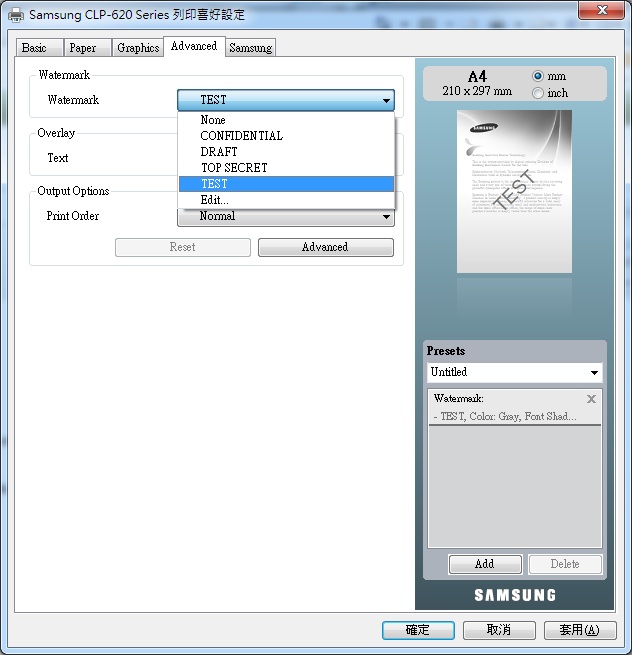The image size is (632, 655).
Task: Cancel with the 取消 button
Action: (x=499, y=630)
